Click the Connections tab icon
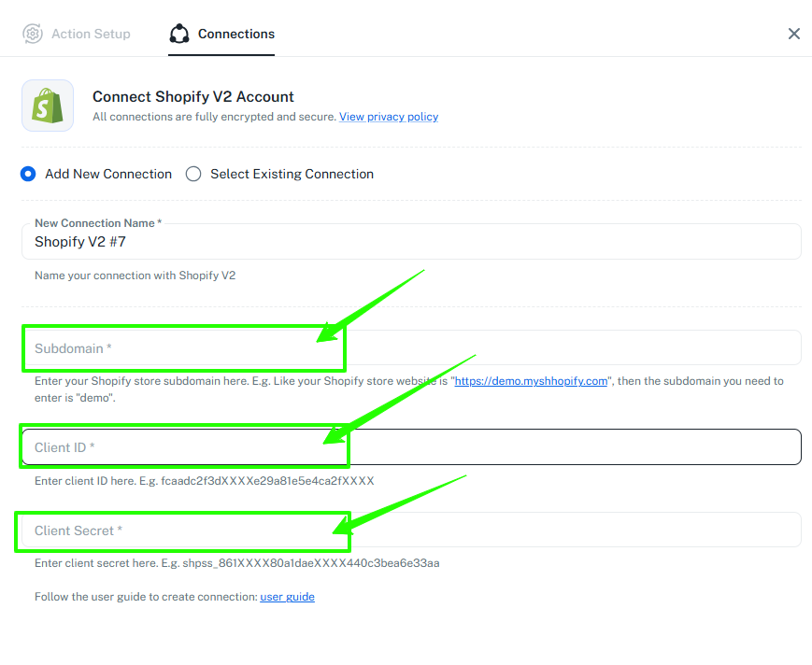Screen dimensions: 812x665 click(x=178, y=34)
